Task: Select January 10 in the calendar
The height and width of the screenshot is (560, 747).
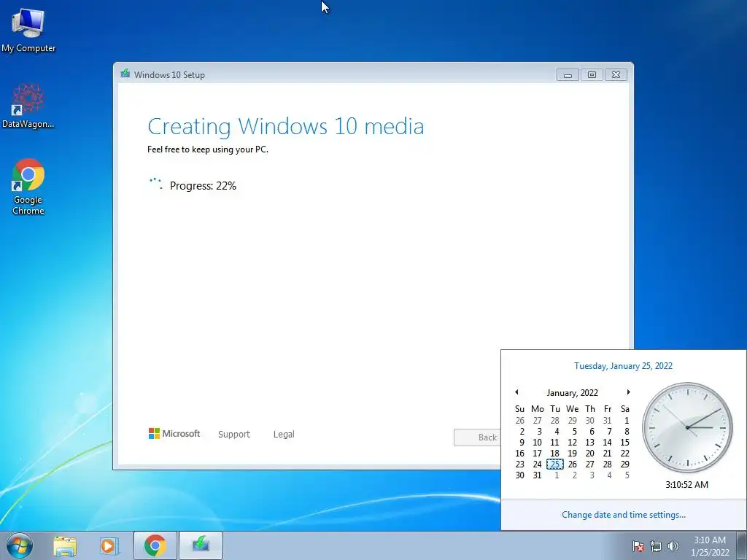Action: point(538,443)
